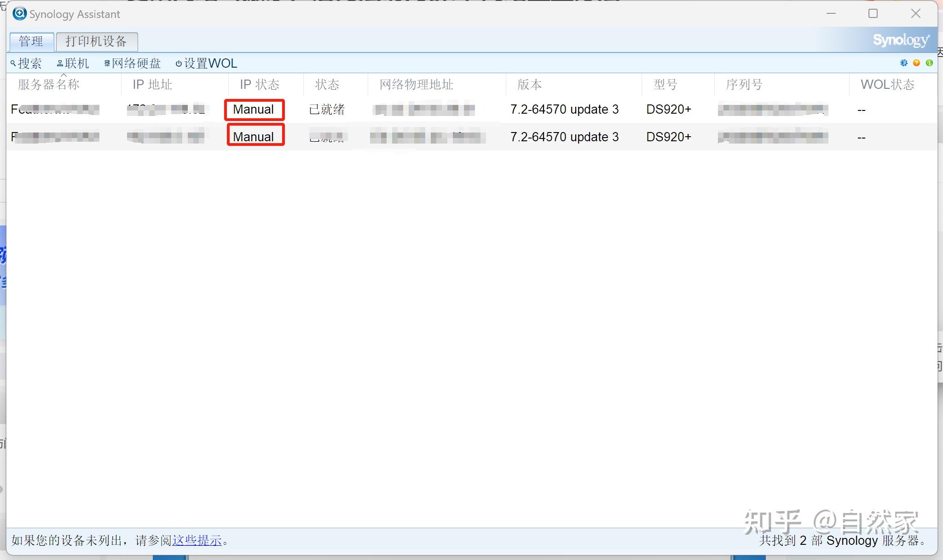
Task: Select Manual cell in second server row
Action: [x=254, y=137]
